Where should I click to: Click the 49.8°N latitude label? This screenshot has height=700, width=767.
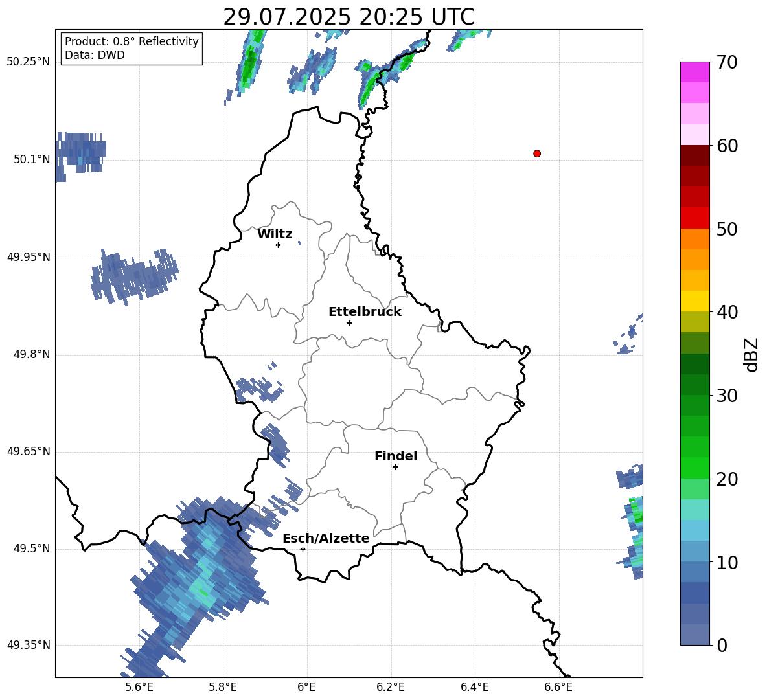point(32,354)
